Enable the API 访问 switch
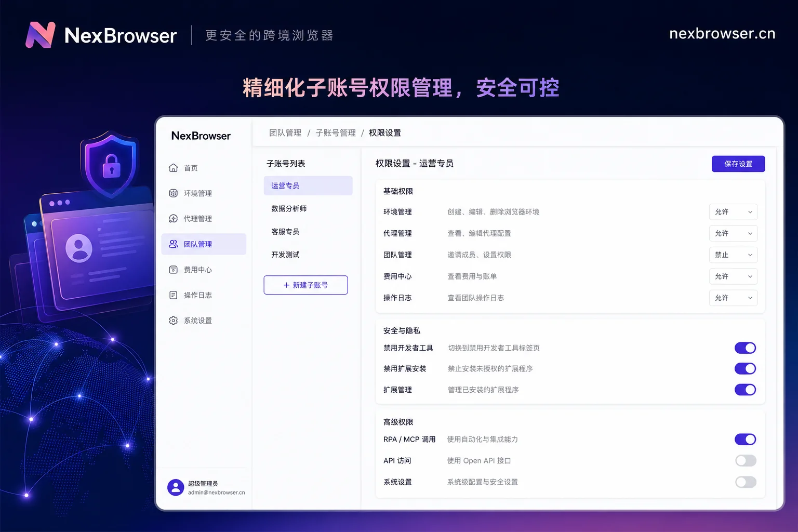This screenshot has width=798, height=532. pyautogui.click(x=746, y=461)
